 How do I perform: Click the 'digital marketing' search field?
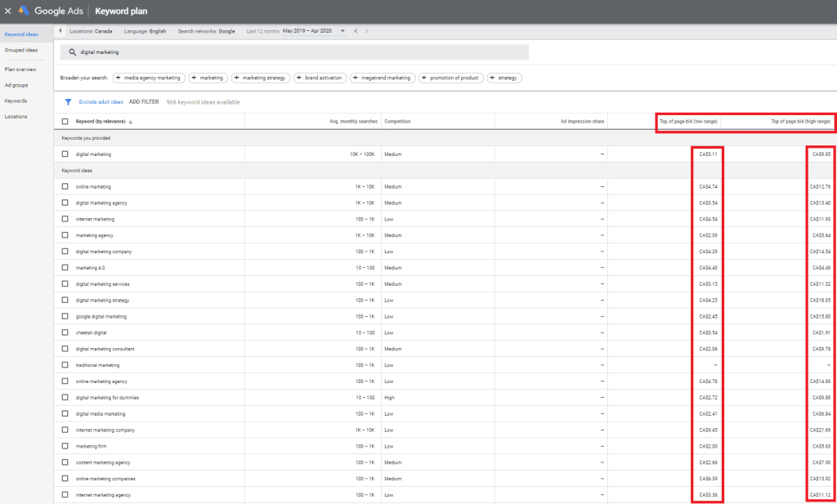tap(294, 52)
